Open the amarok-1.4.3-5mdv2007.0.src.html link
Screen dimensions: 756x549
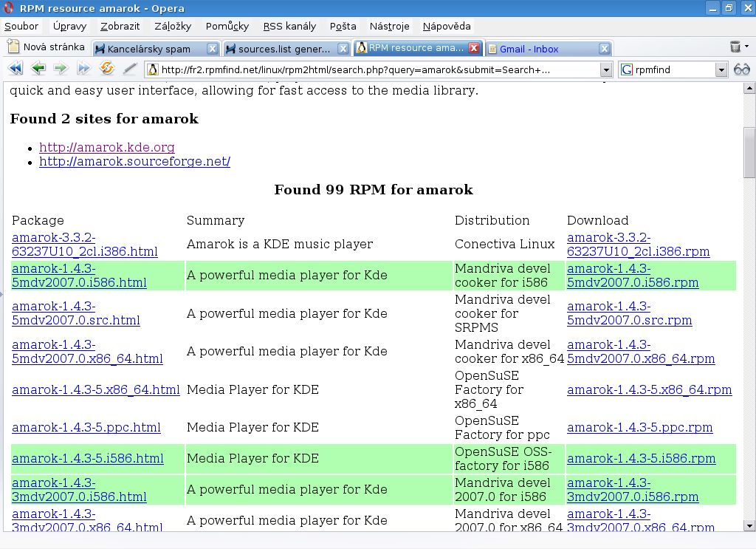(x=76, y=313)
